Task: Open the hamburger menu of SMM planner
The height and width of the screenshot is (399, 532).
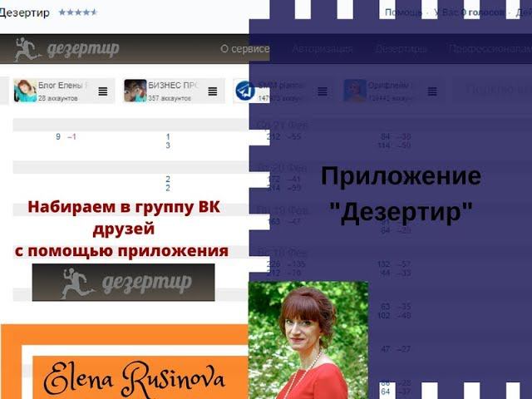Action: [x=323, y=91]
